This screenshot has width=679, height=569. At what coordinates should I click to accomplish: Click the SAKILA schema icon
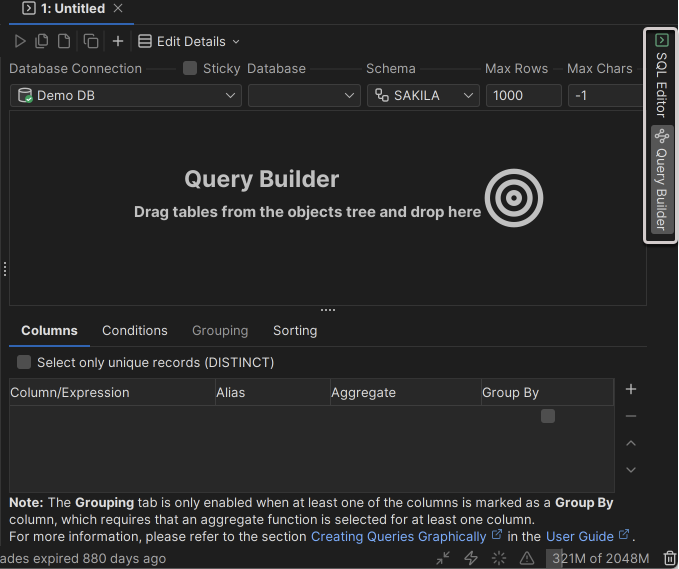tap(382, 95)
